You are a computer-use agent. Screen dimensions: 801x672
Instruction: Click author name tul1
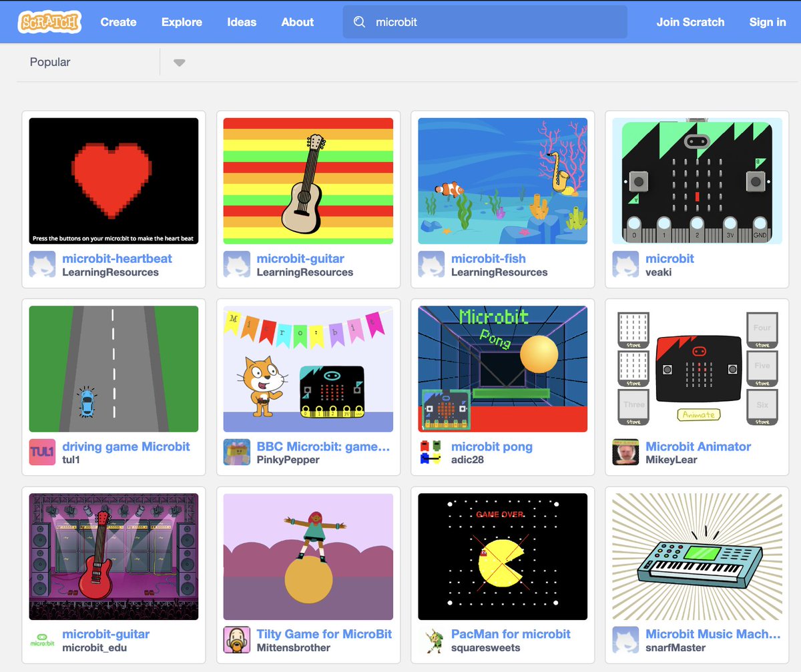click(x=71, y=460)
